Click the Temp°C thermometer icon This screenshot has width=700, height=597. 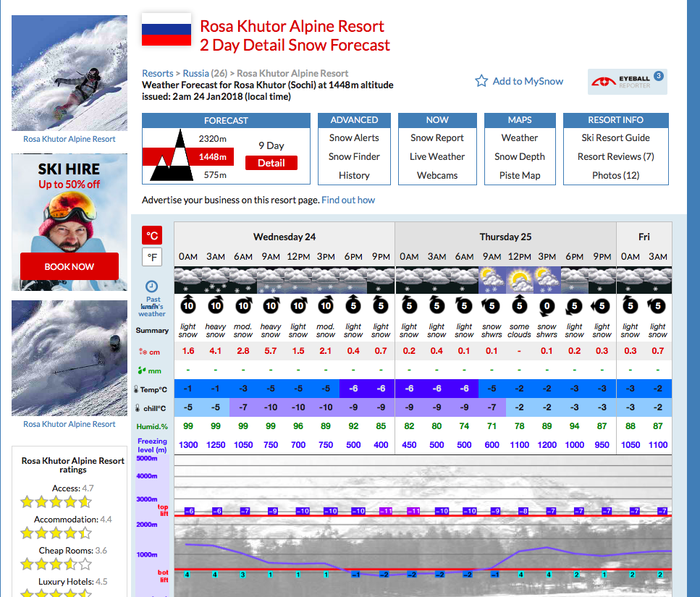pyautogui.click(x=136, y=389)
